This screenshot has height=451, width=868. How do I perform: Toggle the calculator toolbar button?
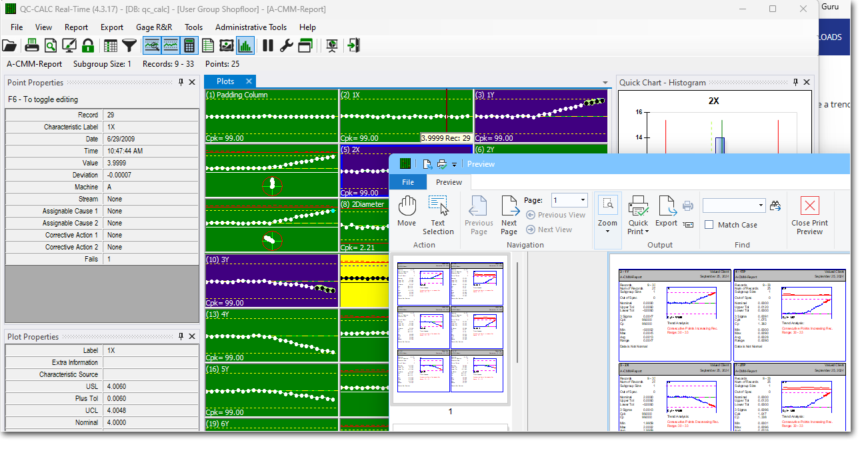coord(189,45)
